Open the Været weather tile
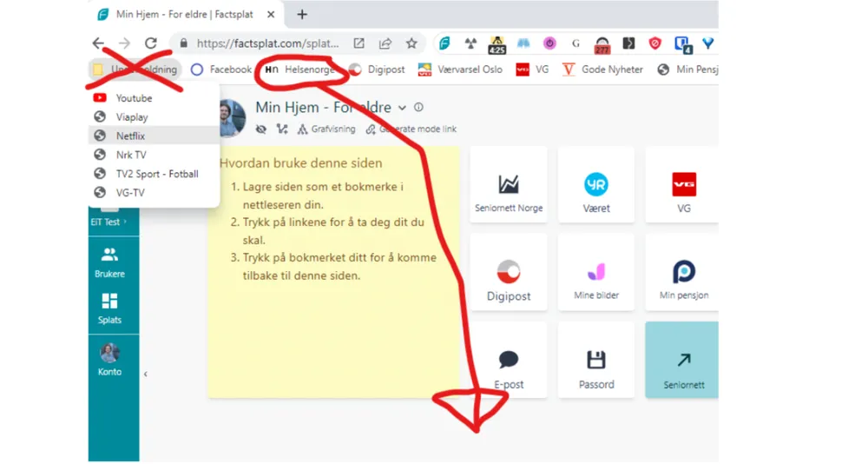The height and width of the screenshot is (464, 868). (x=596, y=191)
